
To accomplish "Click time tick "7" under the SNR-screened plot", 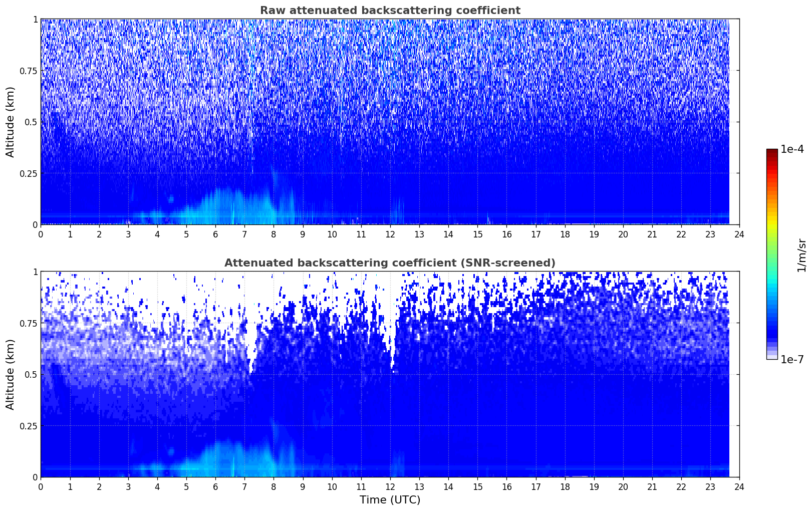I will click(244, 486).
